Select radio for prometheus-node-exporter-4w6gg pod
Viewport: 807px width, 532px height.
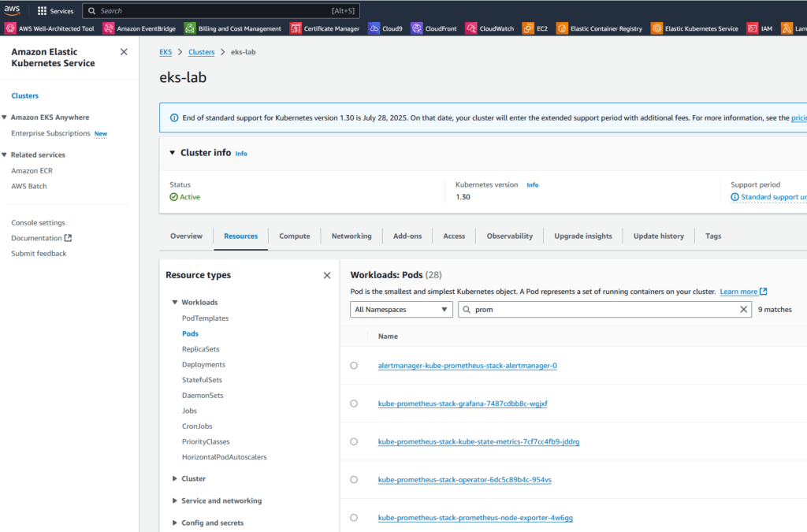[x=354, y=518]
